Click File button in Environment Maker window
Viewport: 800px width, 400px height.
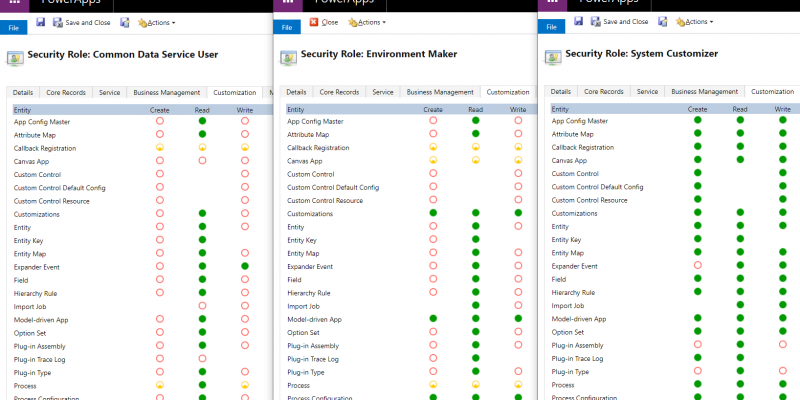pos(287,28)
